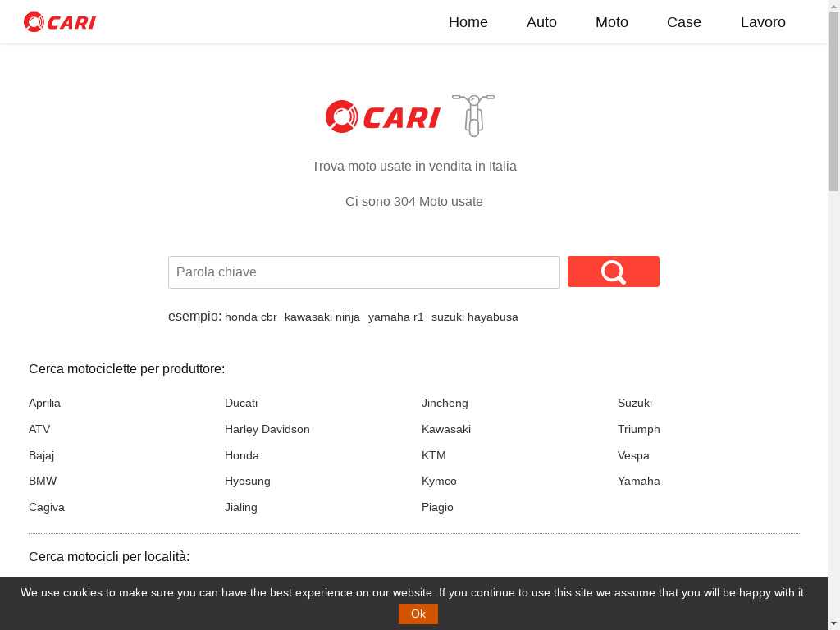Open the Auto menu item
The width and height of the screenshot is (840, 630).
pos(541,22)
